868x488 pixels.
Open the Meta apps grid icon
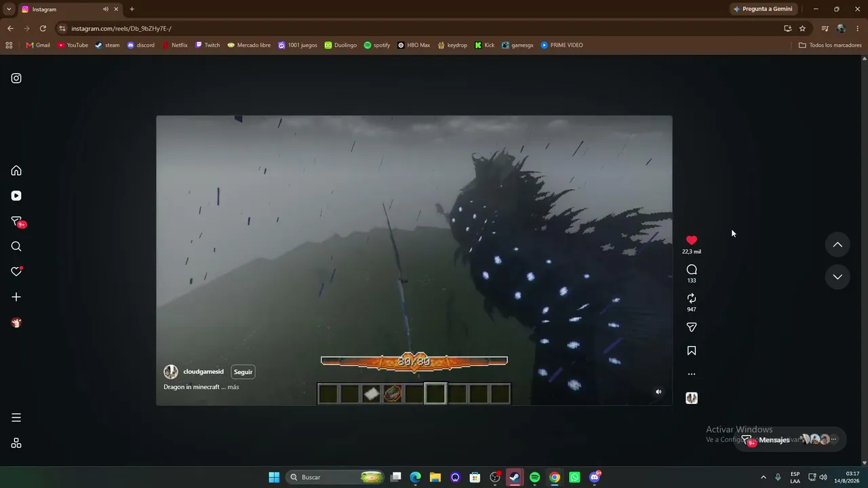(x=16, y=443)
